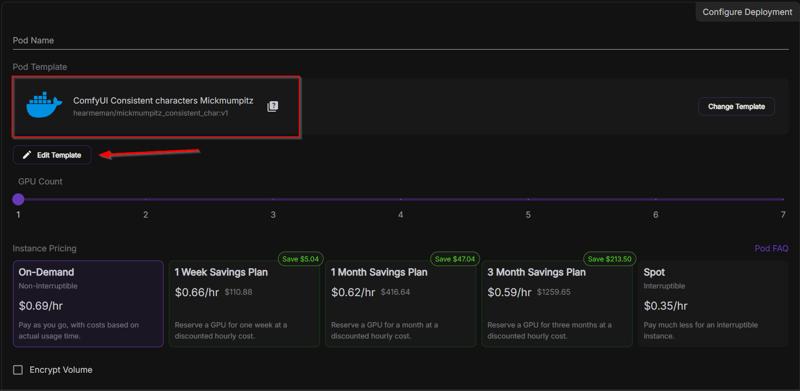Click the Encrypt Volume label text
800x391 pixels.
[x=61, y=370]
